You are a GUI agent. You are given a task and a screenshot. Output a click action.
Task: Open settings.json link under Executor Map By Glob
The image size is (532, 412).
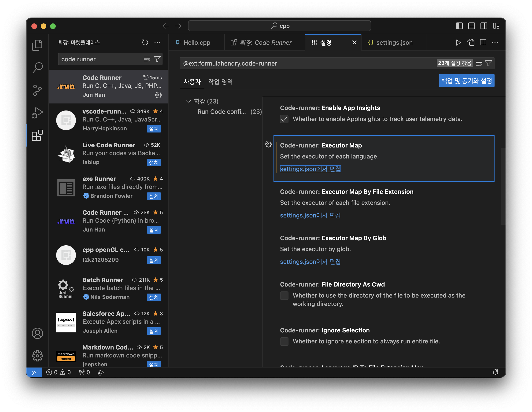pos(310,262)
